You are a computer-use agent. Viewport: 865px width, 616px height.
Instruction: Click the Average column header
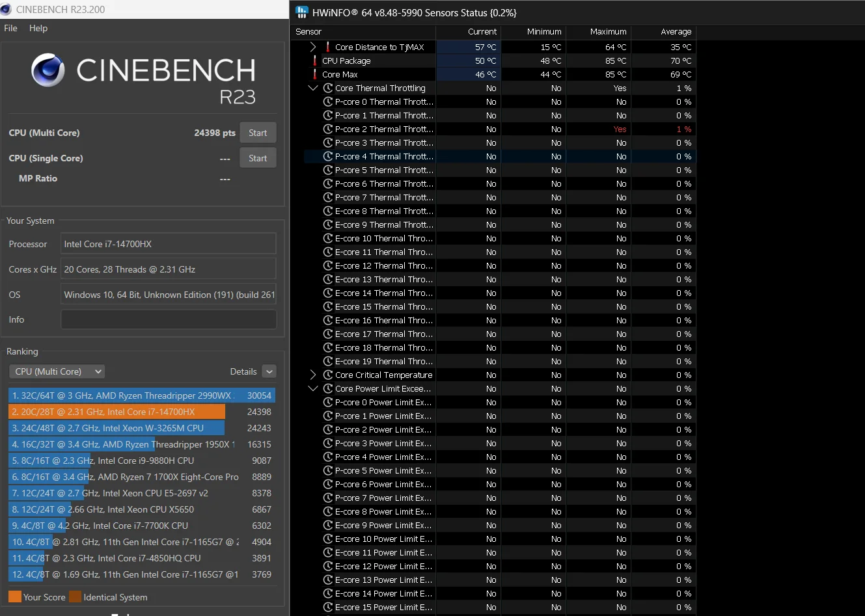(x=676, y=31)
